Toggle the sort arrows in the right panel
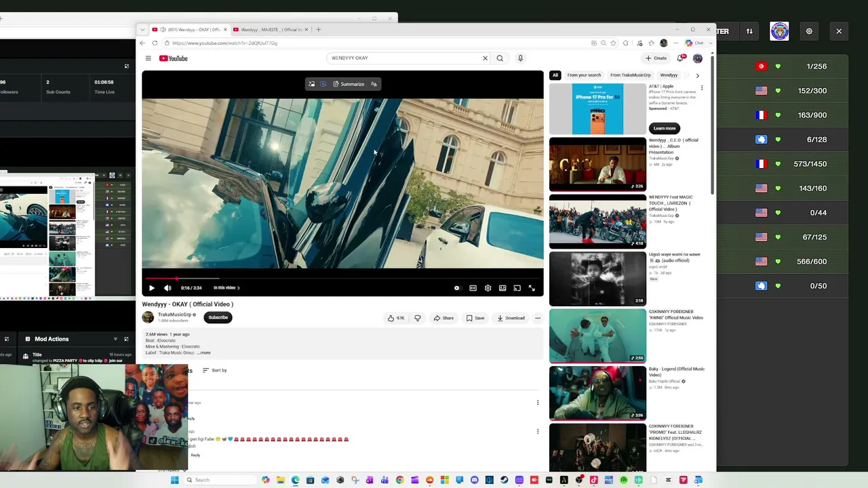Viewport: 868px width, 488px height. click(749, 31)
